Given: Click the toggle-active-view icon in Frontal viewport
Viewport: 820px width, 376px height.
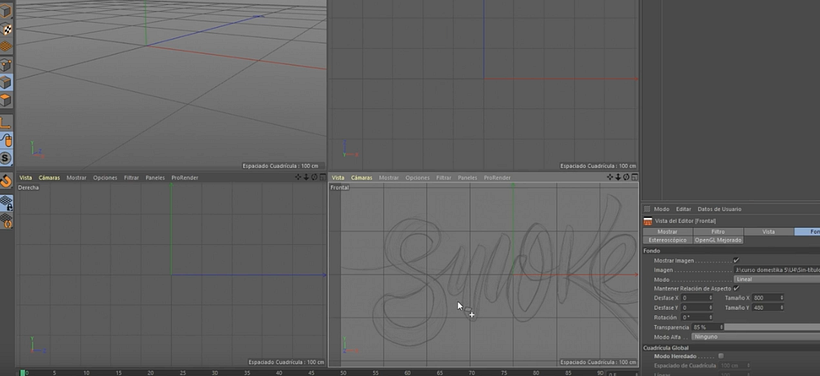Looking at the screenshot, I should (634, 177).
